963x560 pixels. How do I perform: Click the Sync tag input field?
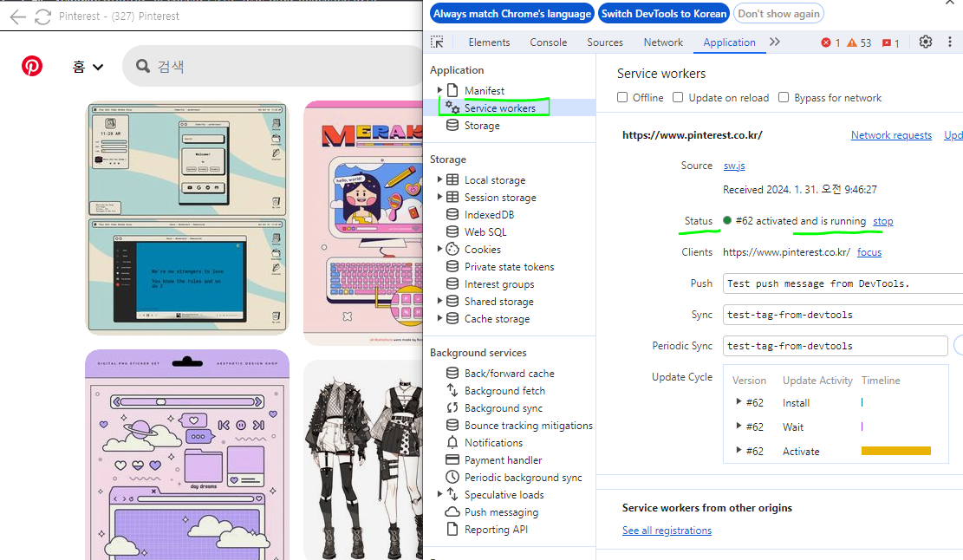click(x=843, y=315)
